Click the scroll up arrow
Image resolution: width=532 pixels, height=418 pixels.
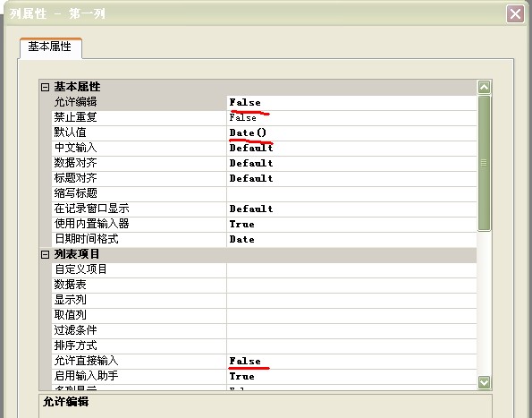pos(484,88)
